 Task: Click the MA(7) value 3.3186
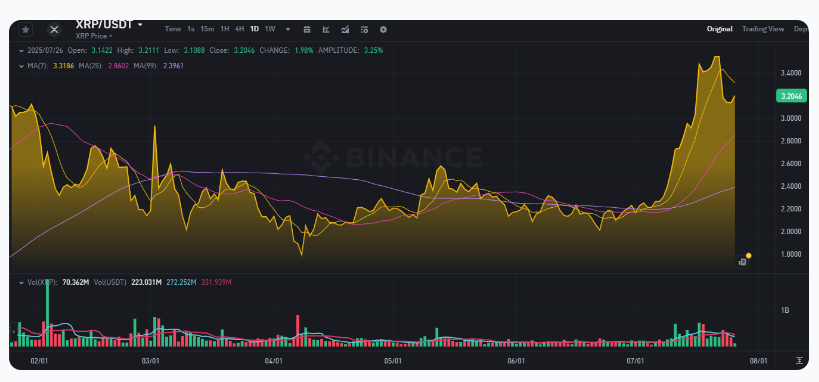pyautogui.click(x=63, y=66)
